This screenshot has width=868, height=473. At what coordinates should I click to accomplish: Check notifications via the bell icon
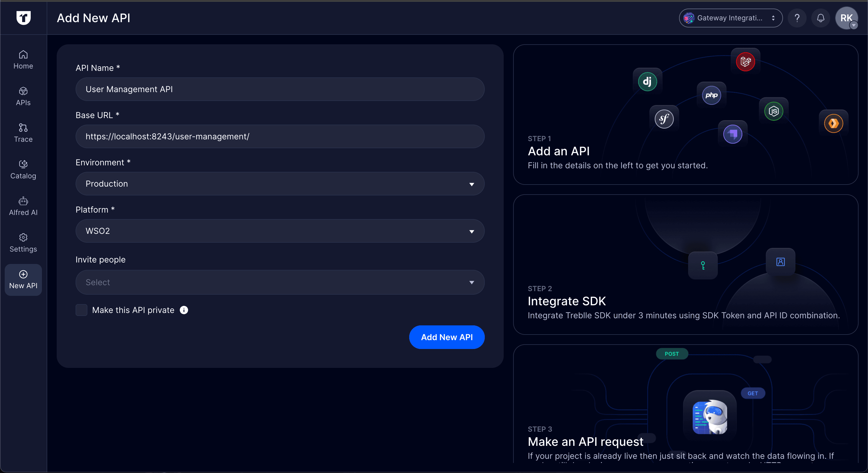click(x=820, y=18)
